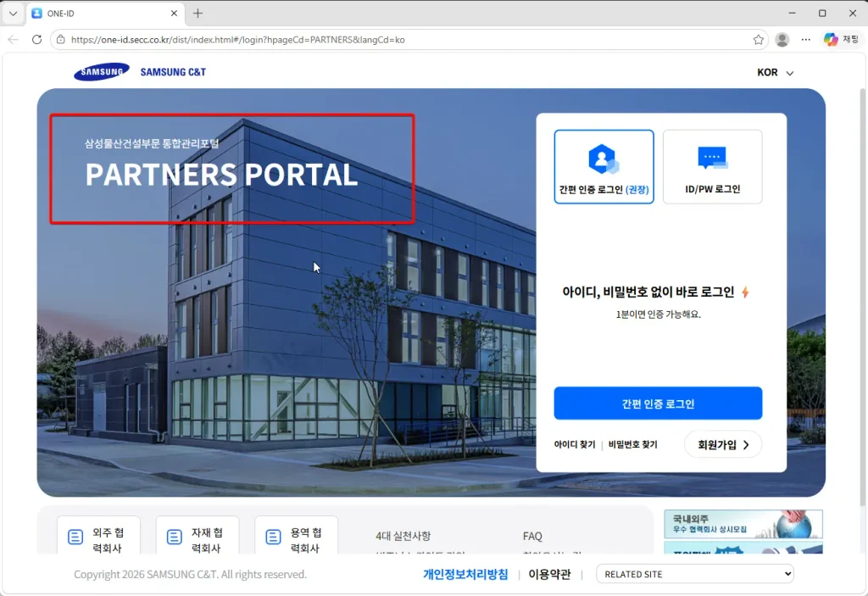The width and height of the screenshot is (868, 596).
Task: Open the 아이디 찾기 link
Action: (x=575, y=444)
